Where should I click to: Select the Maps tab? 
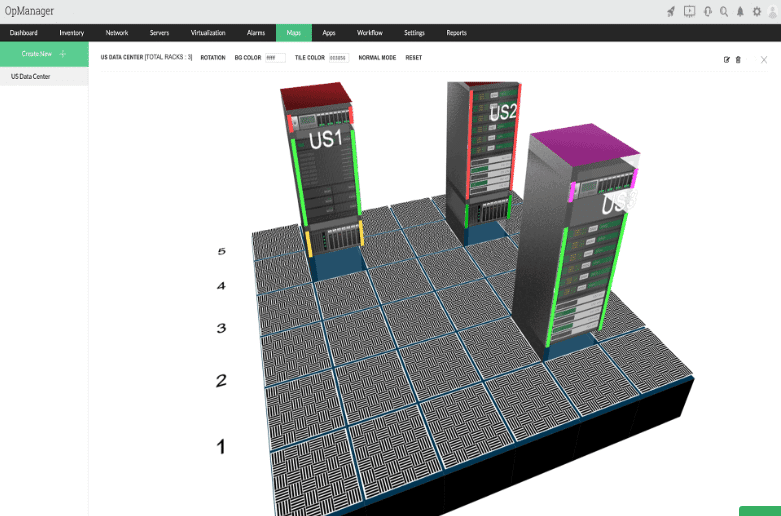pyautogui.click(x=294, y=33)
